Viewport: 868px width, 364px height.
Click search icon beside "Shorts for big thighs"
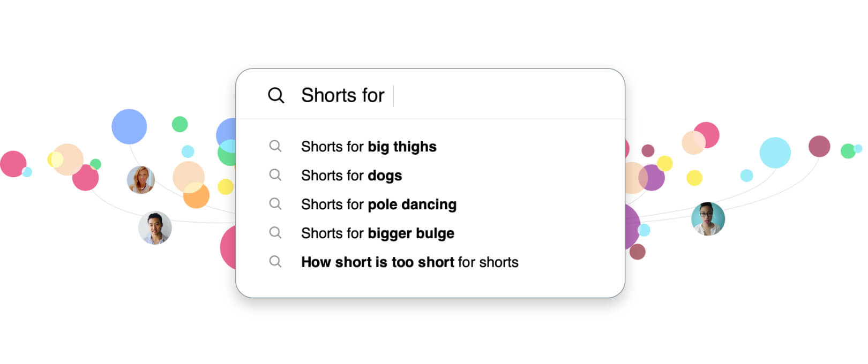tap(275, 146)
